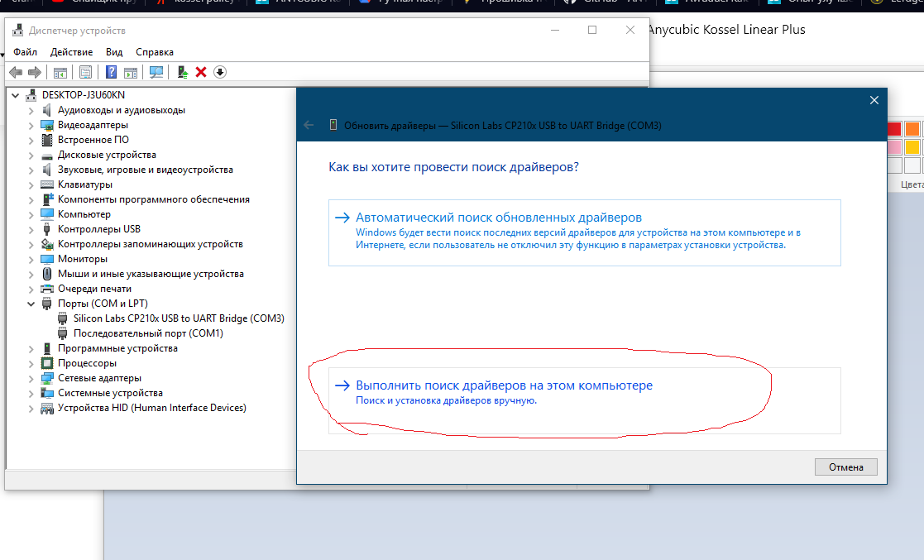
Task: Collapse the Порты (COM и LPT) category
Action: pos(31,304)
